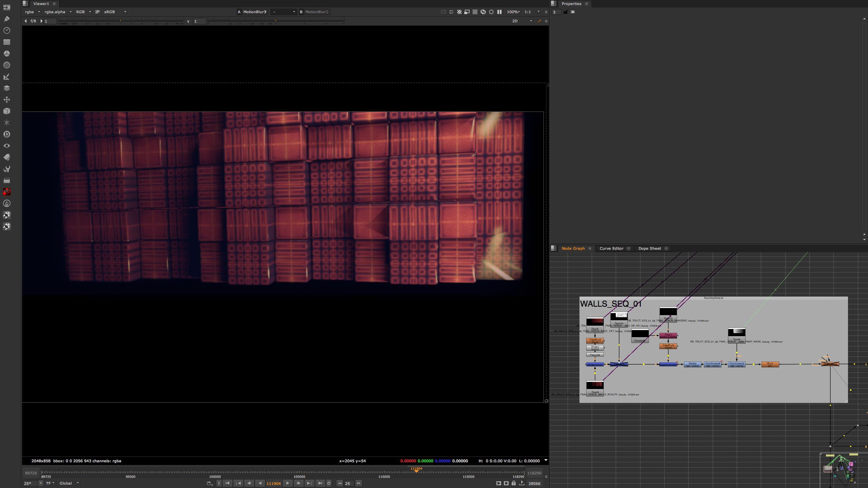Select the ColorCorrect5 node
This screenshot has width=868, height=488.
click(x=736, y=364)
